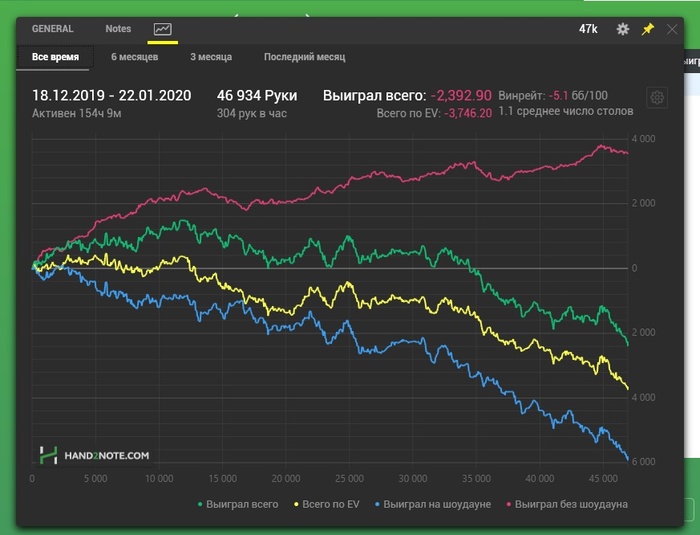This screenshot has width=700, height=535.
Task: Open settings gear in title bar
Action: coord(623,29)
